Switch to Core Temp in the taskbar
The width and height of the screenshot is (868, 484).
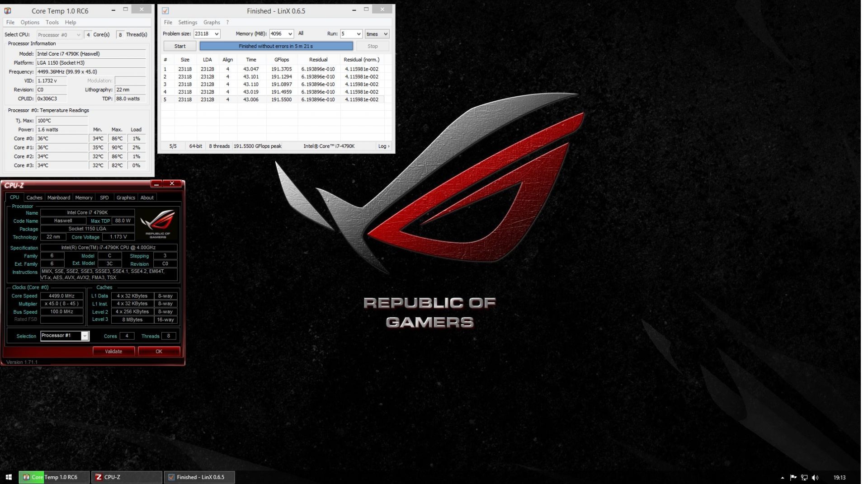54,477
